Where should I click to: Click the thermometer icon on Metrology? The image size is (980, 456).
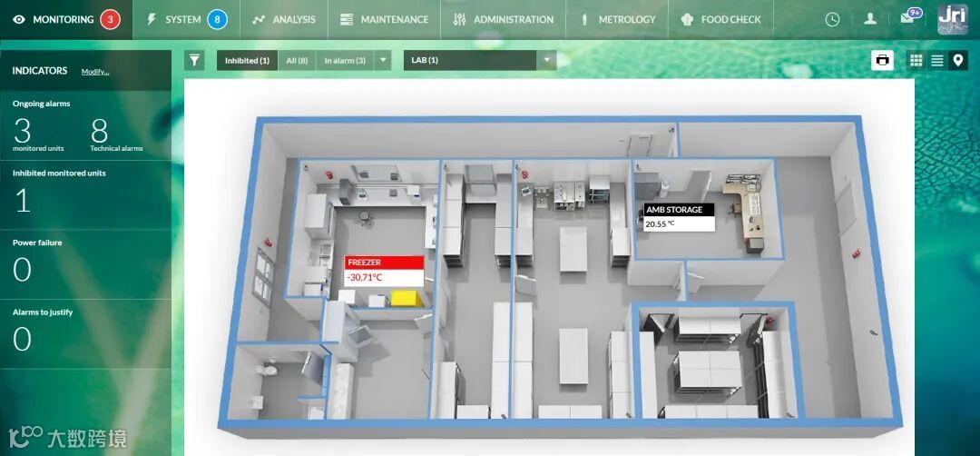pyautogui.click(x=584, y=19)
